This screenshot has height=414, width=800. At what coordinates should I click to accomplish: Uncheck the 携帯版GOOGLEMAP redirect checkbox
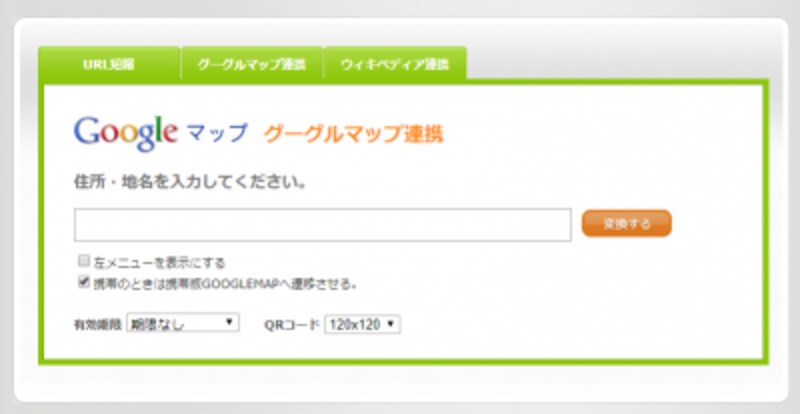click(84, 282)
